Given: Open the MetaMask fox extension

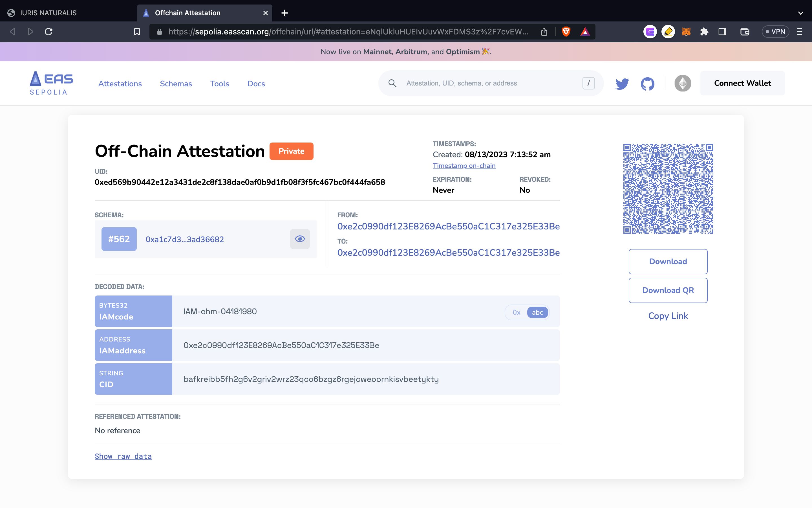Looking at the screenshot, I should pos(686,32).
